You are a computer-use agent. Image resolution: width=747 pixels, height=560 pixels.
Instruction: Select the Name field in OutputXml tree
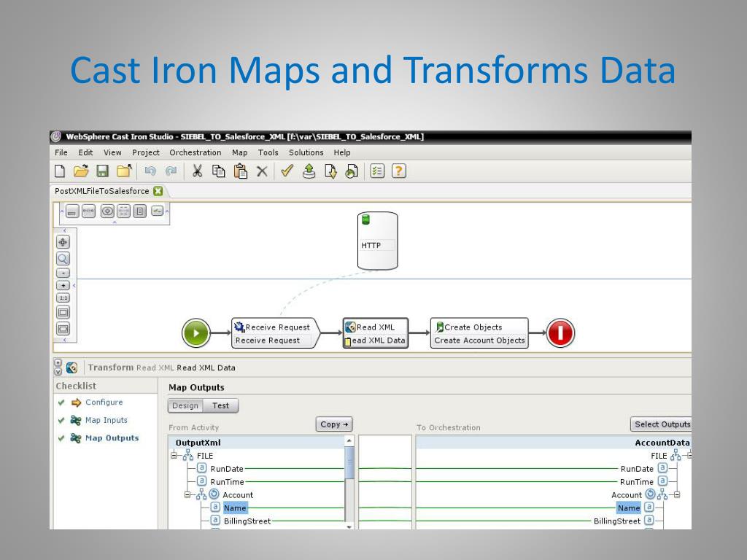point(235,508)
